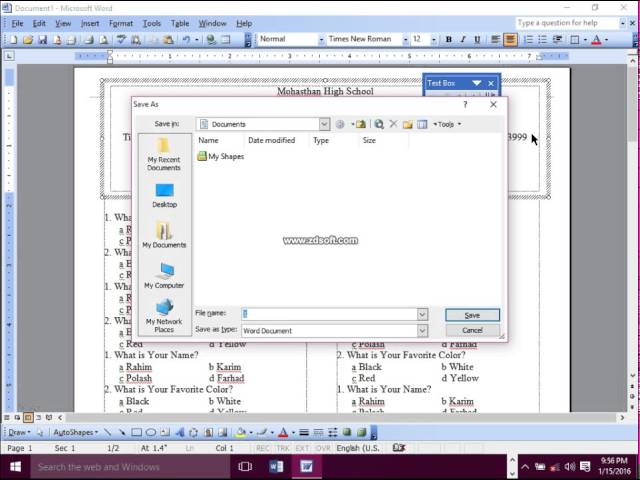The image size is (640, 480).
Task: Click the Line Style icon on Drawing toolbar
Action: pyautogui.click(x=304, y=432)
